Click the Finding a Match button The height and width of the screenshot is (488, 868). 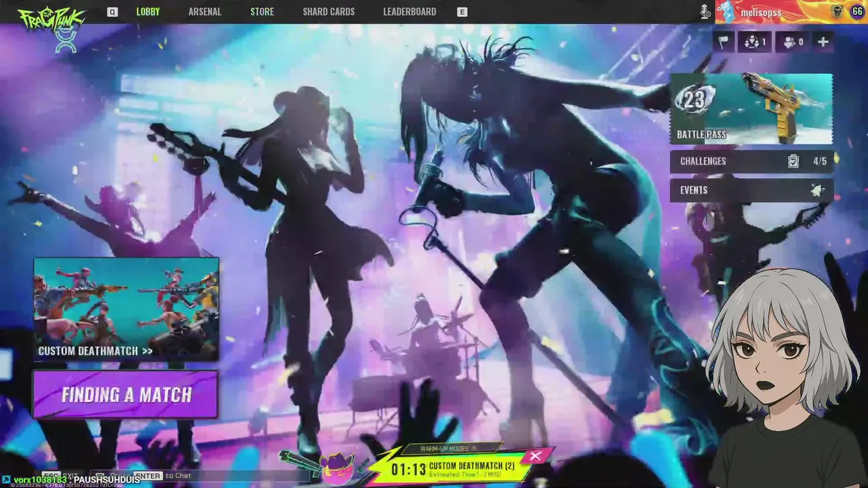pyautogui.click(x=126, y=394)
